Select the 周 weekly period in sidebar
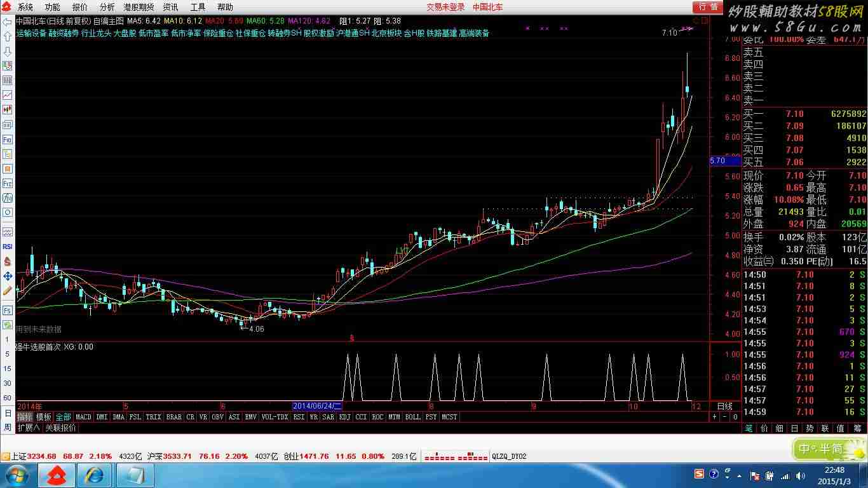This screenshot has height=488, width=868. point(8,427)
